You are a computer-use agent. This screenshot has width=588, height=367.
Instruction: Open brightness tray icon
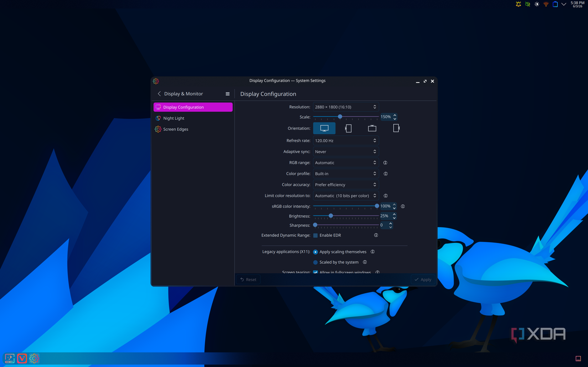point(537,4)
